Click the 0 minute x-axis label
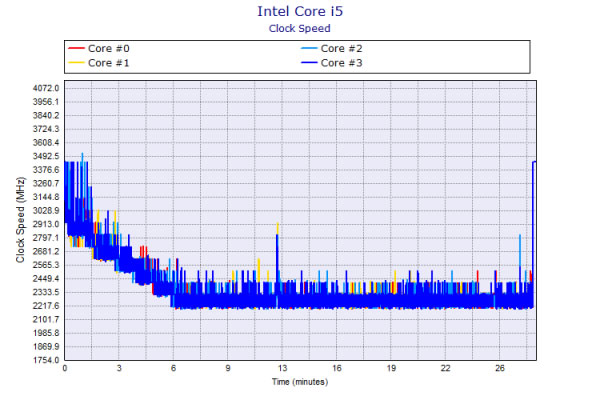Viewport: 600px width, 400px height. coord(65,368)
